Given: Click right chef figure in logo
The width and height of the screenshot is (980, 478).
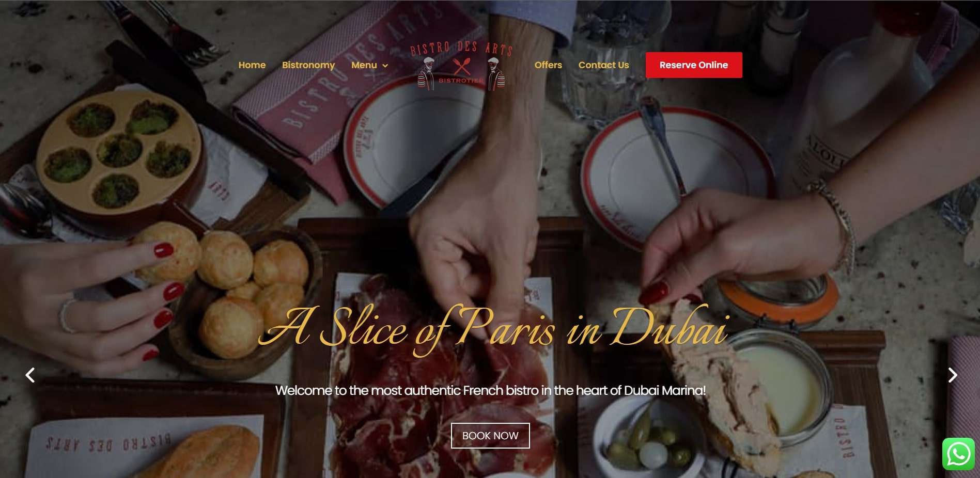Looking at the screenshot, I should 496,74.
